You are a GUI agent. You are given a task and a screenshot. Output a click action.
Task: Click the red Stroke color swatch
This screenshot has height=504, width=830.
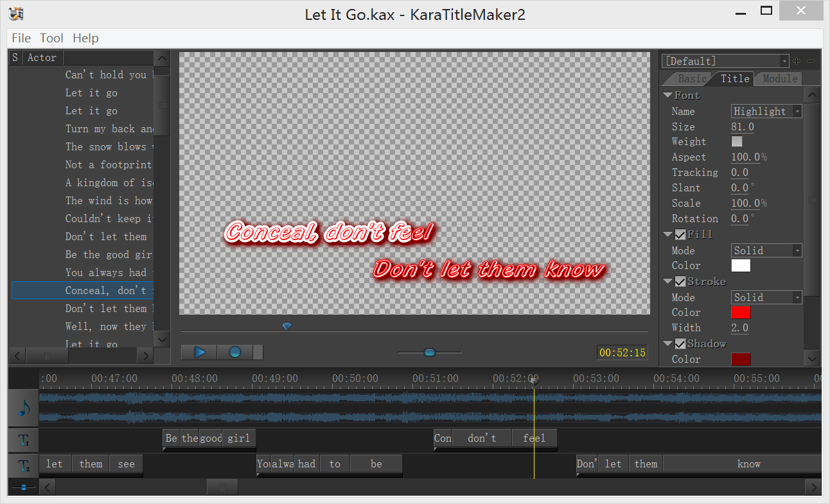point(741,312)
